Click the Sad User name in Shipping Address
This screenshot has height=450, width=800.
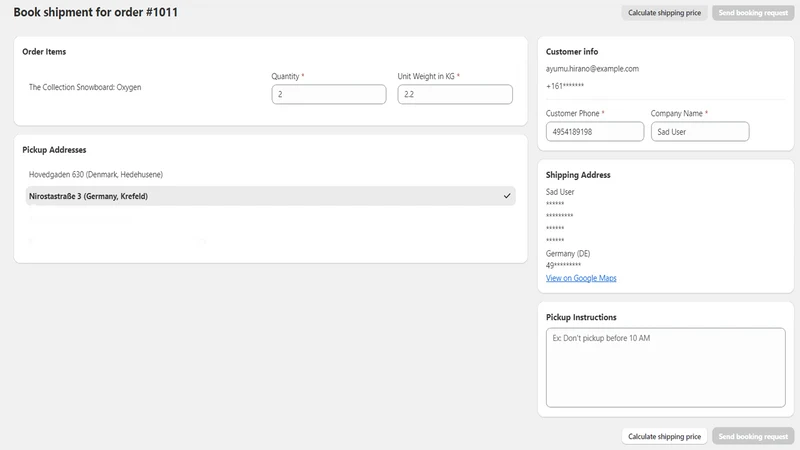click(x=560, y=192)
